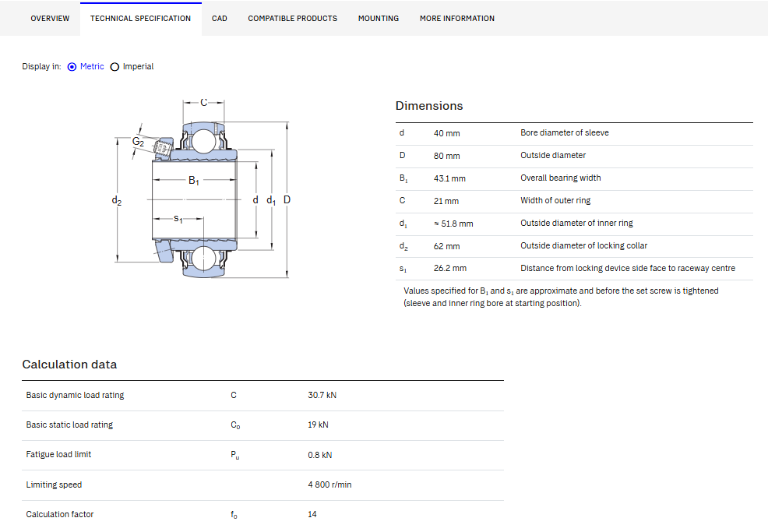Viewport: 768px width, 532px height.
Task: Click the 'Display in:' label
Action: 41,67
